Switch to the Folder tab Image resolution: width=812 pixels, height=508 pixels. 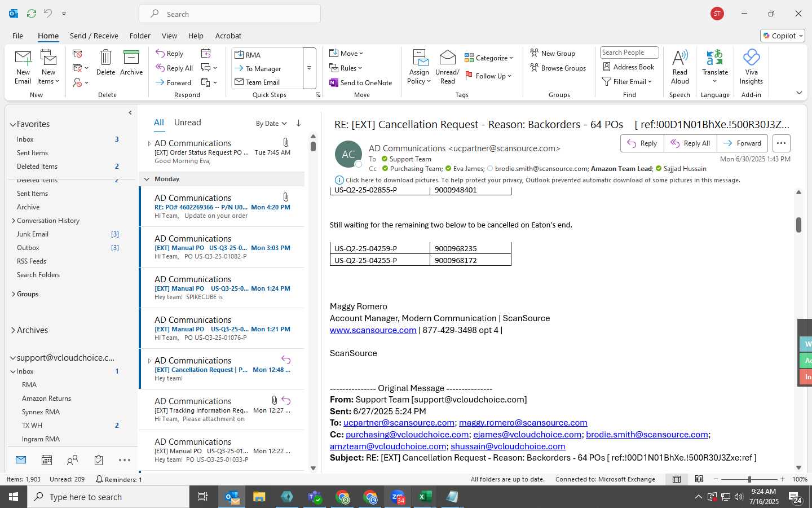pos(140,36)
